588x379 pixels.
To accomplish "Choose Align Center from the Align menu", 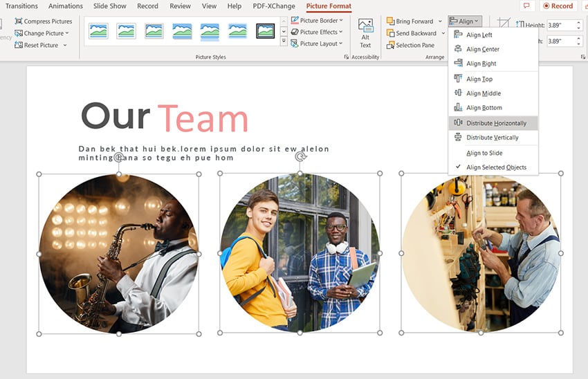I will 482,50.
